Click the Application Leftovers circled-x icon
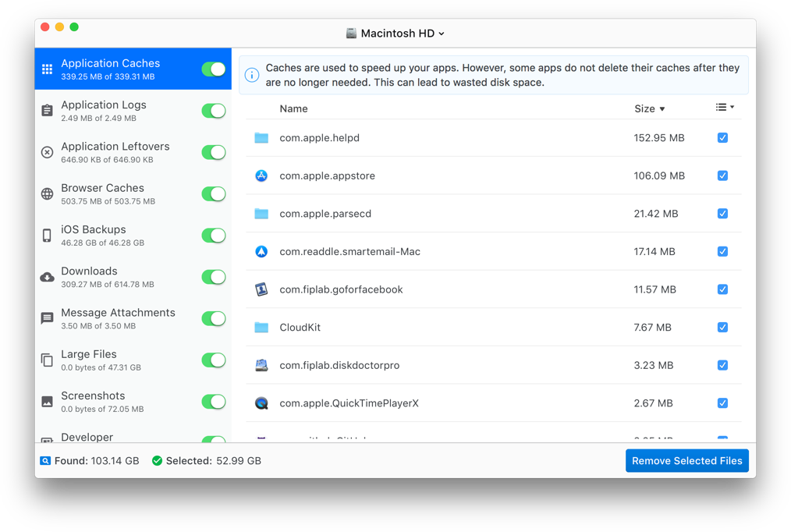 47,152
